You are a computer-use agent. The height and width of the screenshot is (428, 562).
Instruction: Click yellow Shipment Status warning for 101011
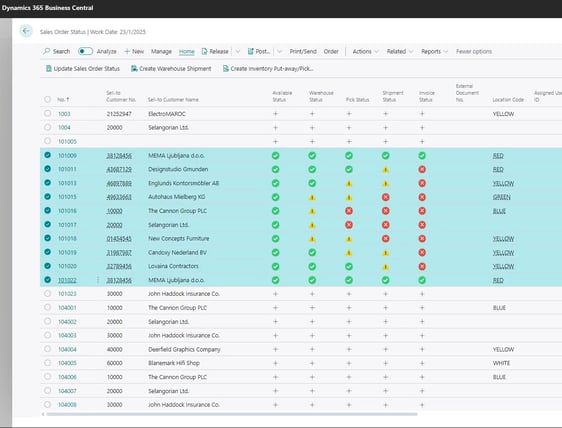pos(385,170)
